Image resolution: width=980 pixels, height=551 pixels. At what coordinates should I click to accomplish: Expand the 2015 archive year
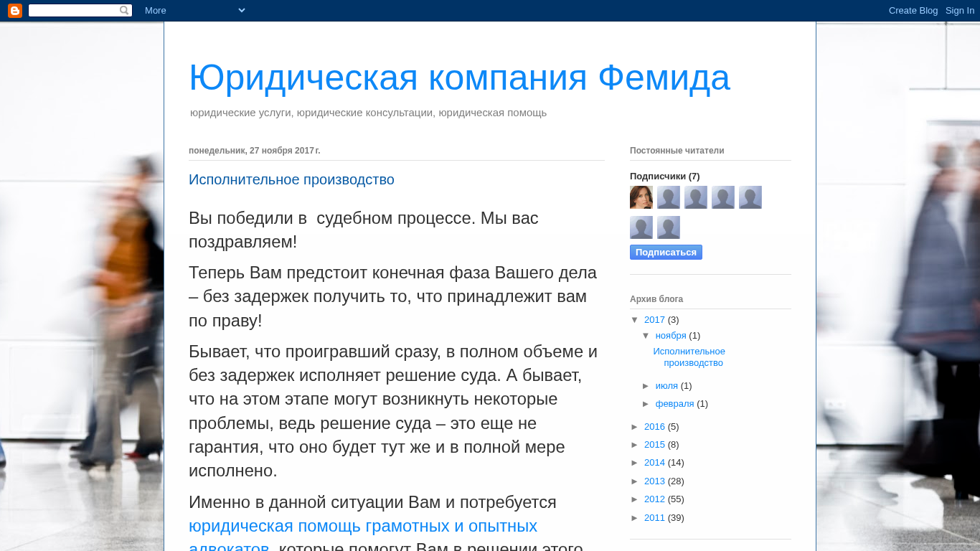[x=635, y=445]
